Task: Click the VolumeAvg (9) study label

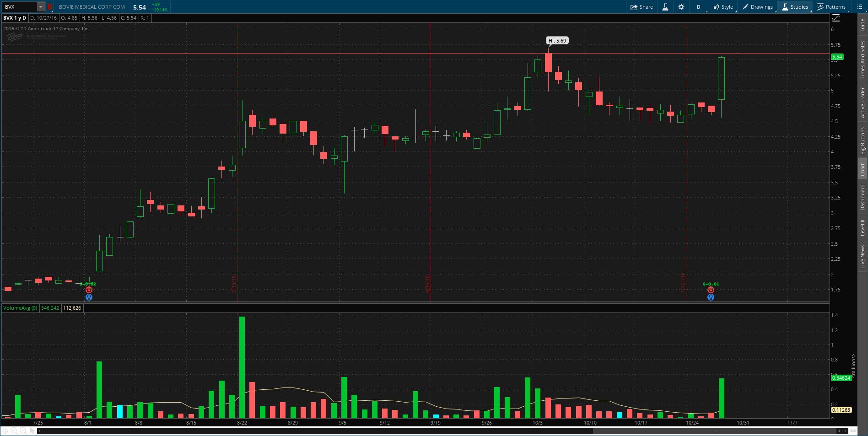Action: [20, 308]
